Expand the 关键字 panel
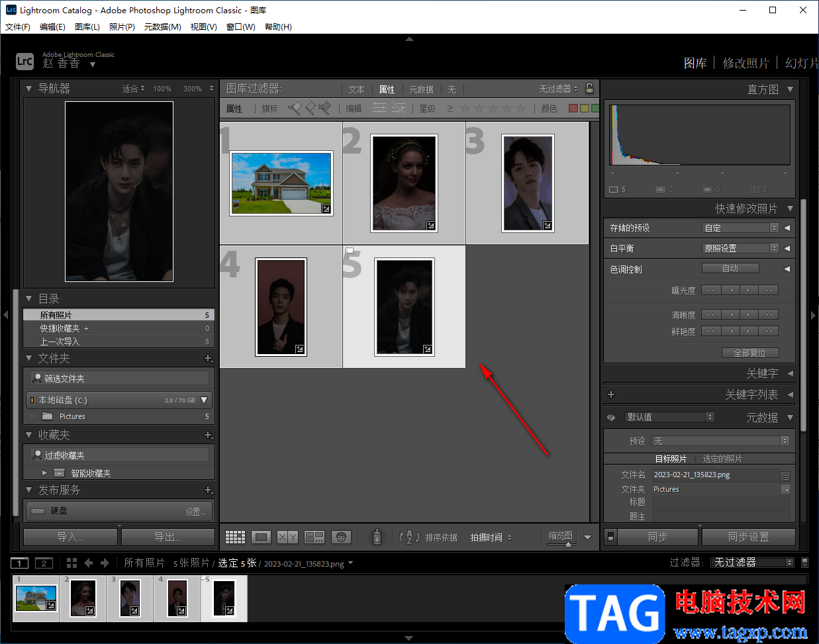 (x=790, y=373)
